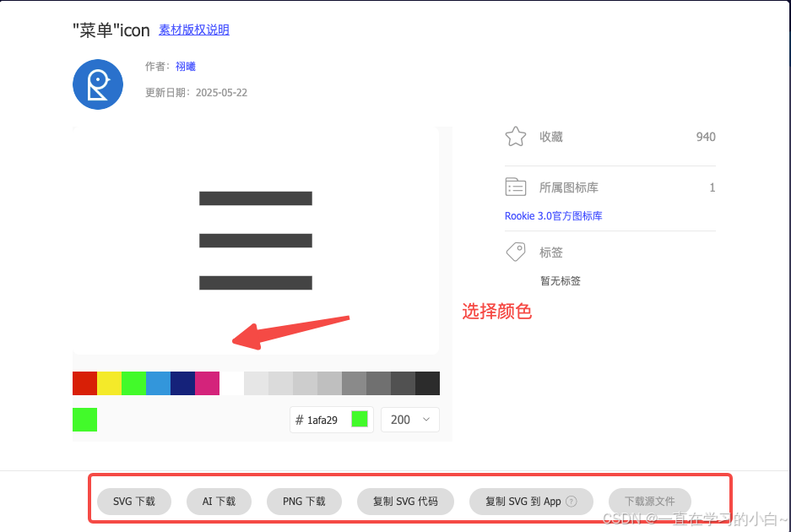The image size is (791, 532).
Task: Click the 暂无标签 text
Action: tap(561, 280)
